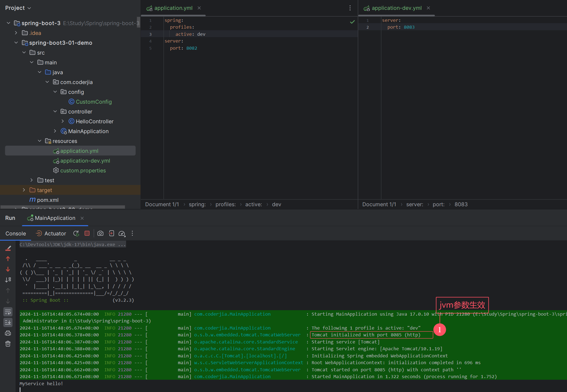Expand the target folder
The width and height of the screenshot is (567, 392).
pos(24,190)
